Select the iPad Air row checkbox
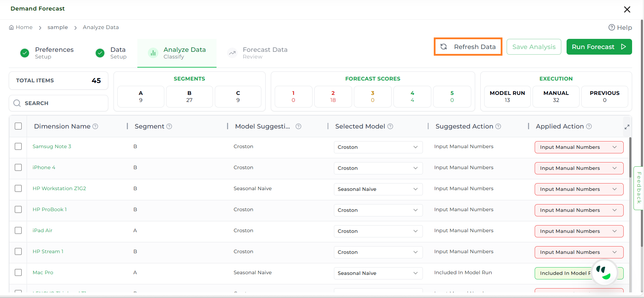 (x=18, y=230)
